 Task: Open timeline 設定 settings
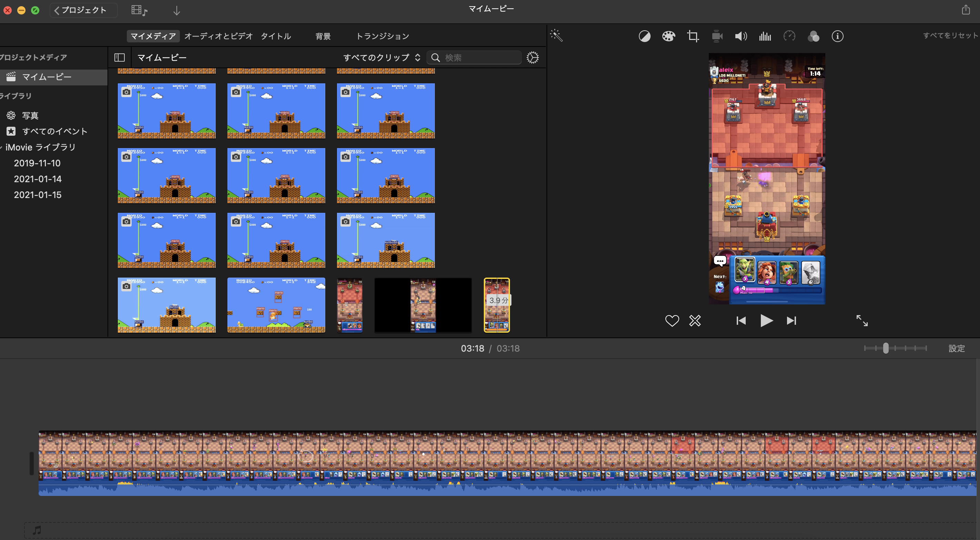pos(957,349)
